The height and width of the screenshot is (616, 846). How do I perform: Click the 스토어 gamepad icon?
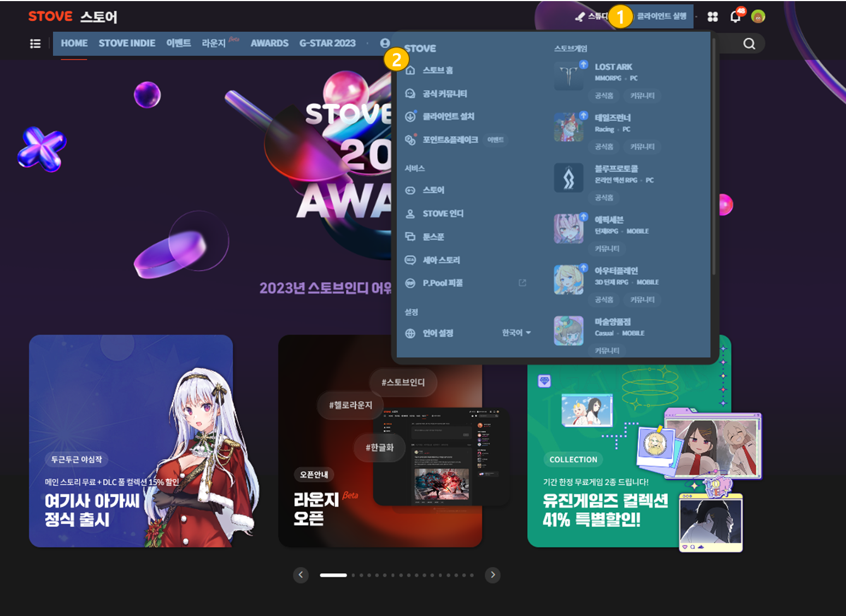[x=410, y=190]
